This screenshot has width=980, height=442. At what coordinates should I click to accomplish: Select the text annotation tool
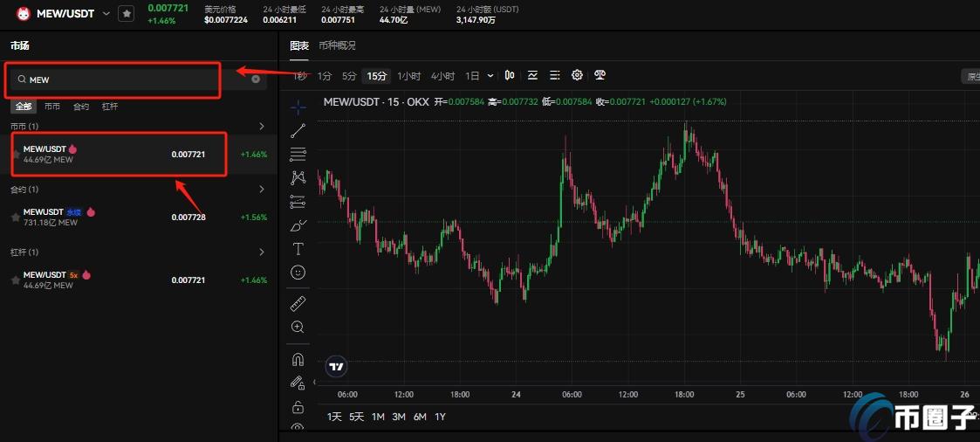[x=298, y=249]
